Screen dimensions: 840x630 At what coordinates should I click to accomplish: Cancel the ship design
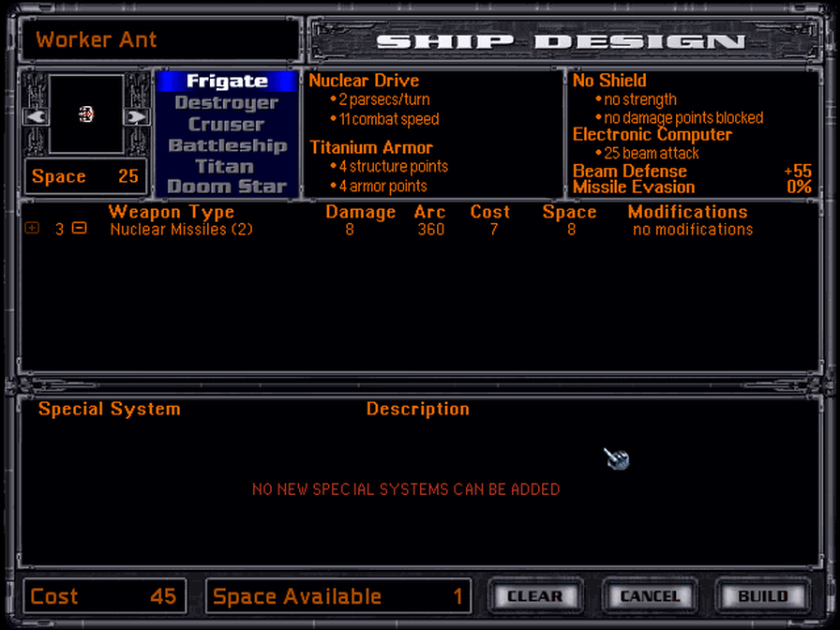coord(650,595)
